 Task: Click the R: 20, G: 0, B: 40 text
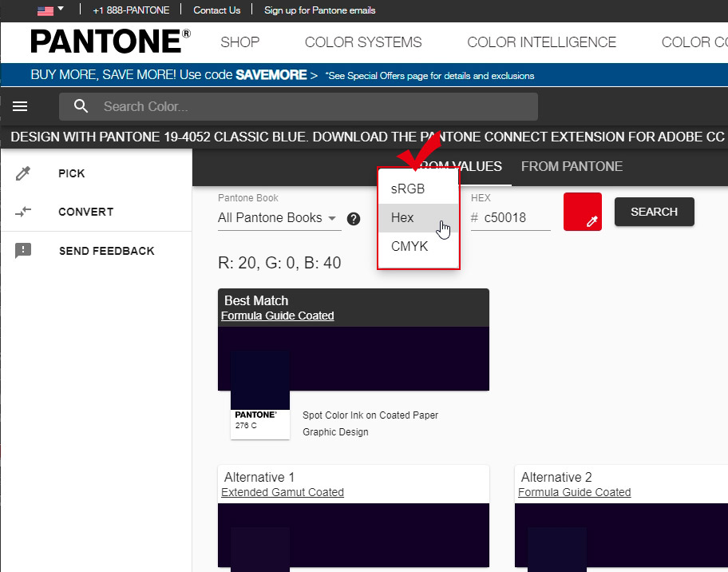pyautogui.click(x=279, y=263)
